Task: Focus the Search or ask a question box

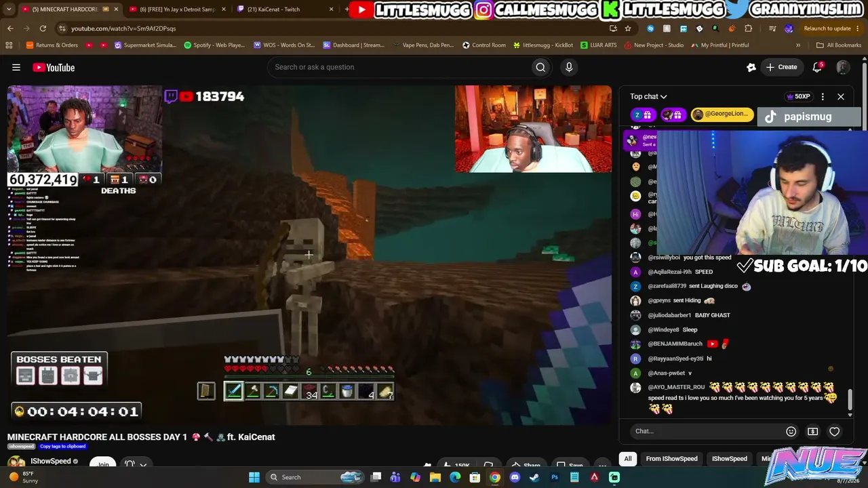Action: [x=400, y=67]
